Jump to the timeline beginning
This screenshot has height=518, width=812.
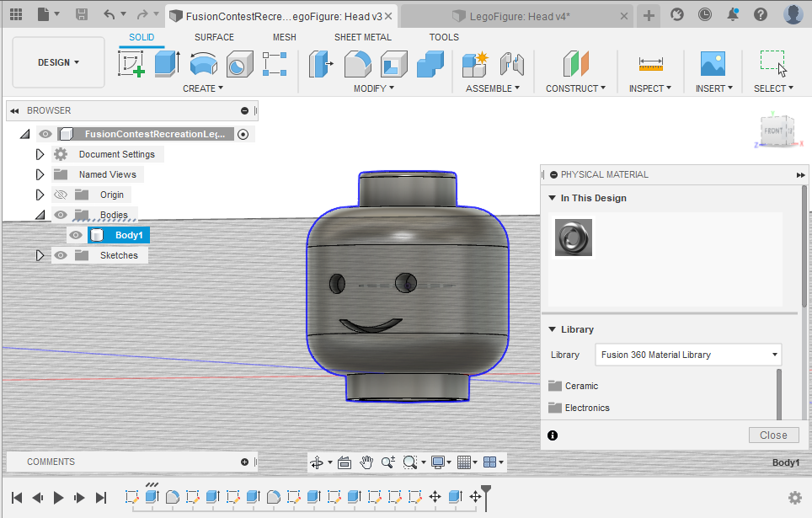(x=17, y=498)
